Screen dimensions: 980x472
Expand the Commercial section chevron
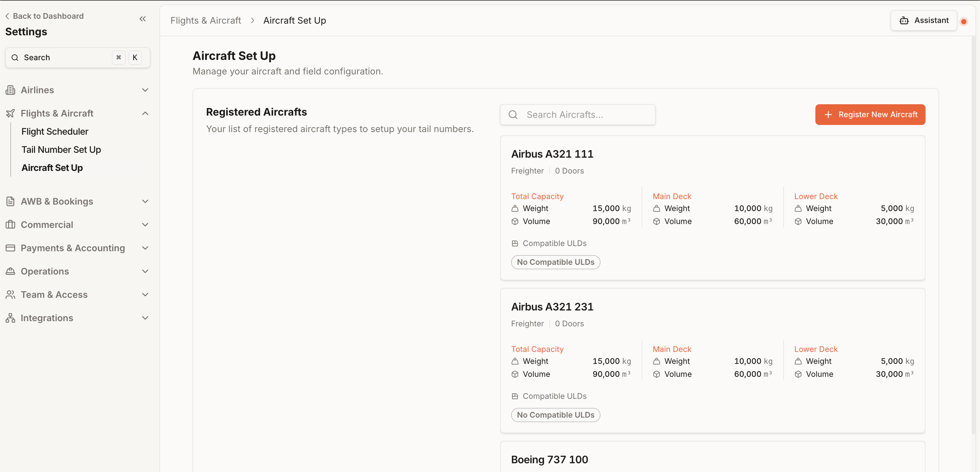click(x=145, y=225)
